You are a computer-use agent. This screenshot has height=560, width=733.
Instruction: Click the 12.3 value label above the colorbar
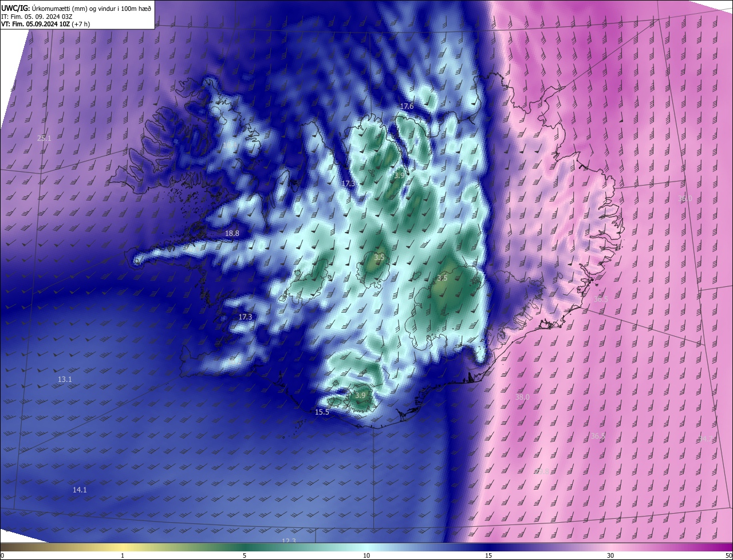[289, 541]
